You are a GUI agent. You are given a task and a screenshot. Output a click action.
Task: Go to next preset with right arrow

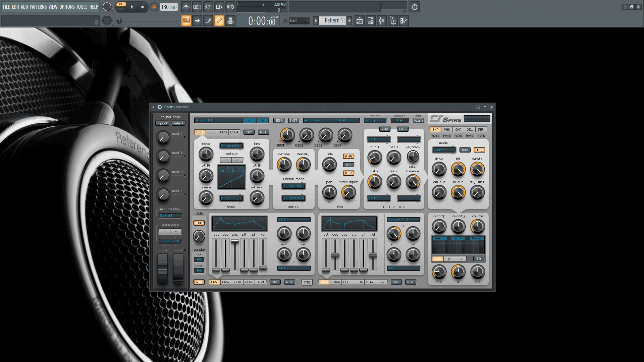(263, 121)
